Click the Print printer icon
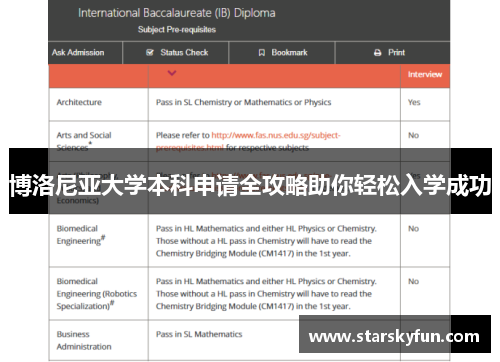Screen dimensions: 500x362 coord(377,52)
